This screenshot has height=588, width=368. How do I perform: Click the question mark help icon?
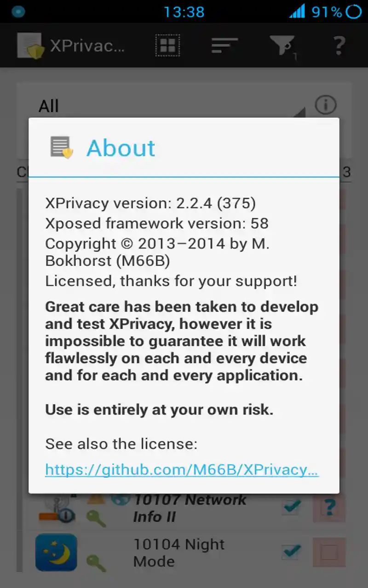pos(339,45)
